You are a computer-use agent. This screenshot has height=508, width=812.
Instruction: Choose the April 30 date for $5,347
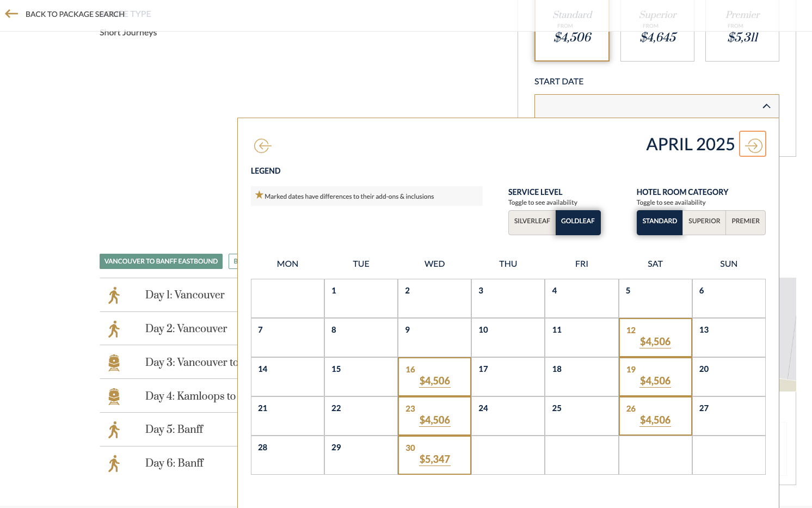tap(434, 455)
